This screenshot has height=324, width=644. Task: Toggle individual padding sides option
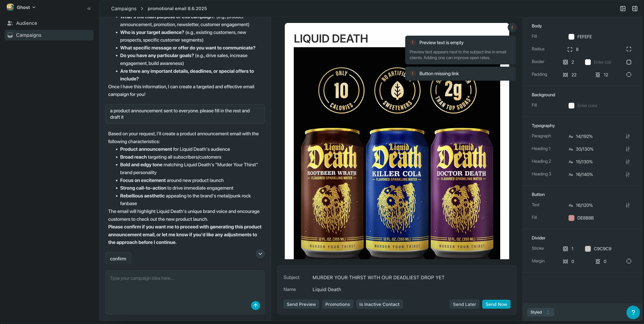[x=629, y=75]
